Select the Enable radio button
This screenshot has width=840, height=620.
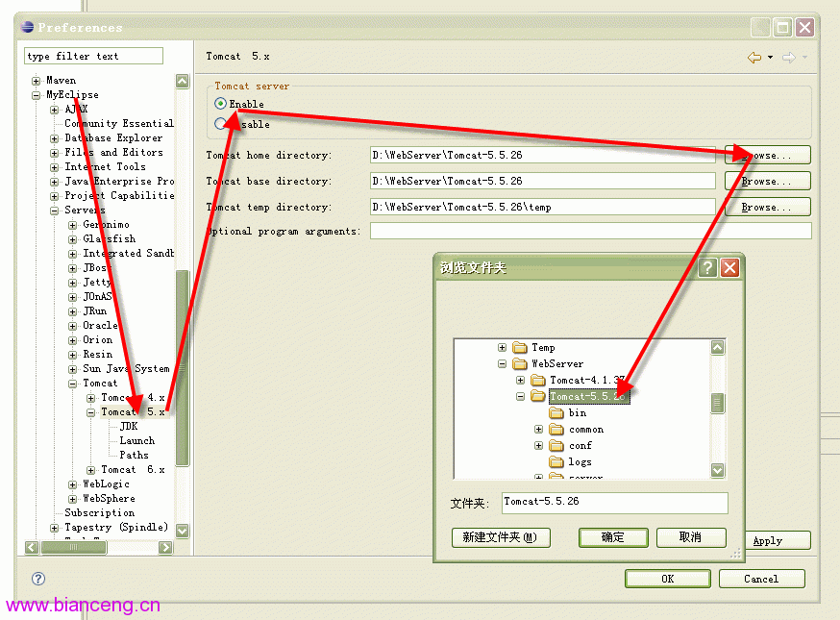(220, 104)
